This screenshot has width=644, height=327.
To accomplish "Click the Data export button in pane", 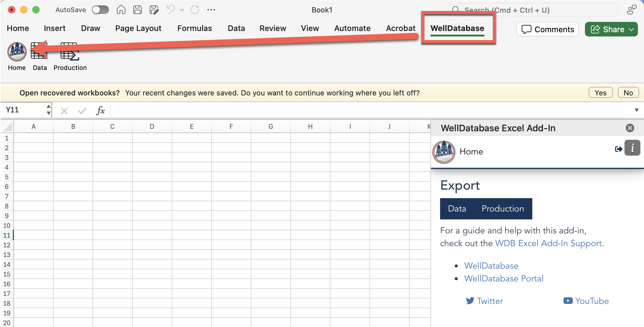I will click(x=457, y=208).
